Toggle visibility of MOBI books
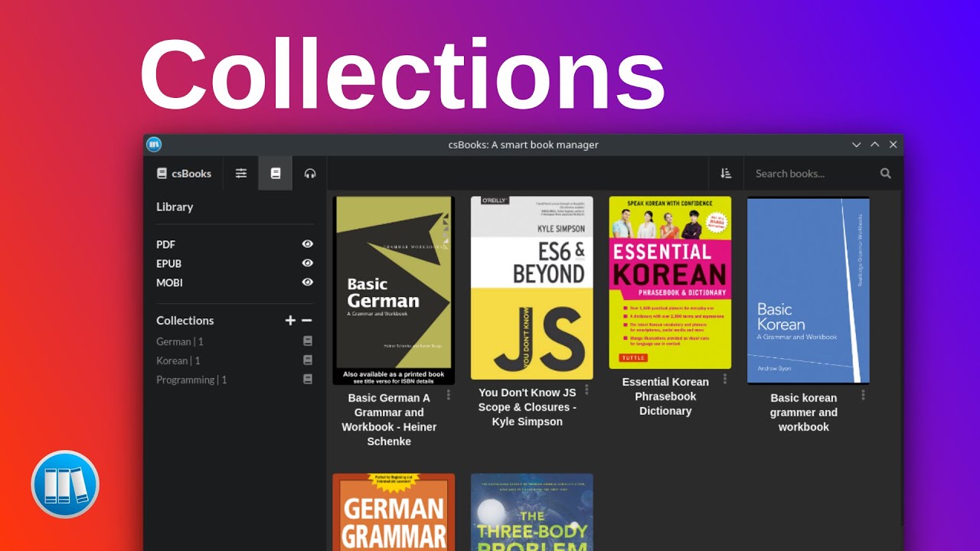 [x=308, y=282]
